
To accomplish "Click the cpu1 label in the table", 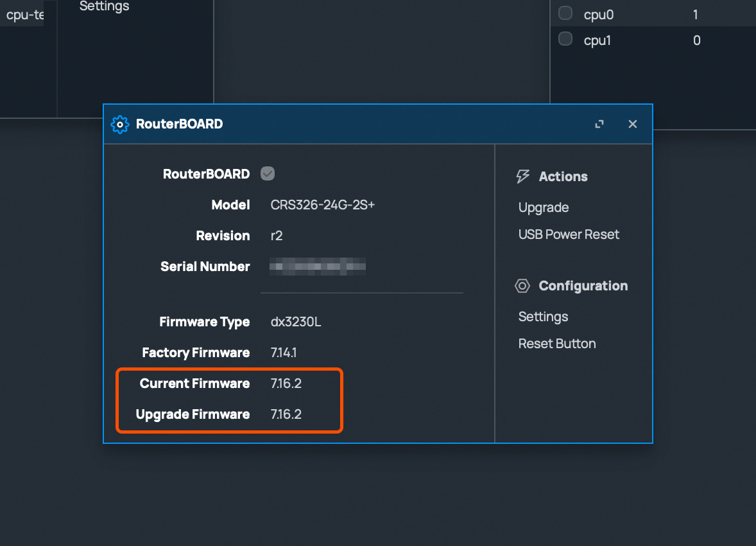I will [597, 40].
